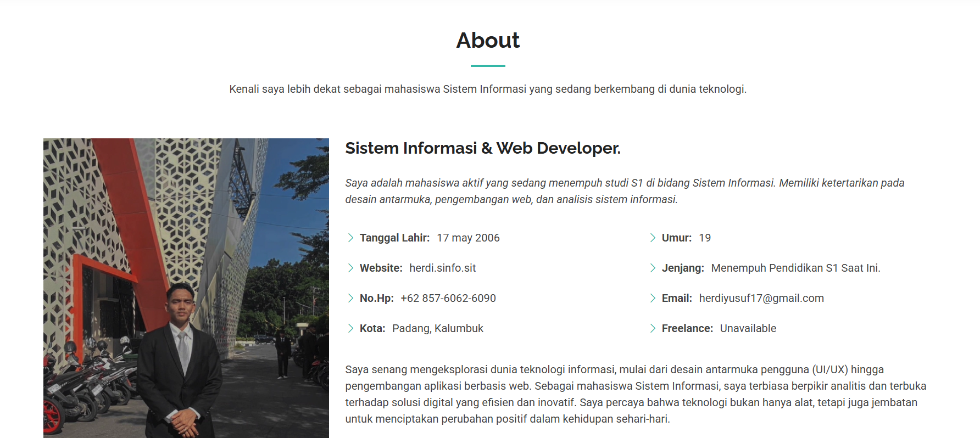Click the paragraph starting Saya senang mengeksplorasi
The height and width of the screenshot is (438, 980).
tap(636, 394)
